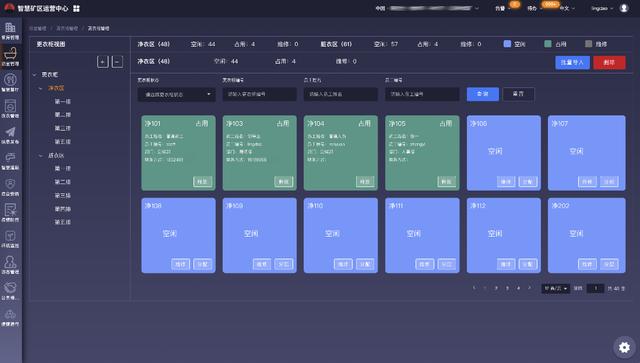Open the washing machine sidebar icon
The height and width of the screenshot is (363, 640).
pyautogui.click(x=10, y=106)
